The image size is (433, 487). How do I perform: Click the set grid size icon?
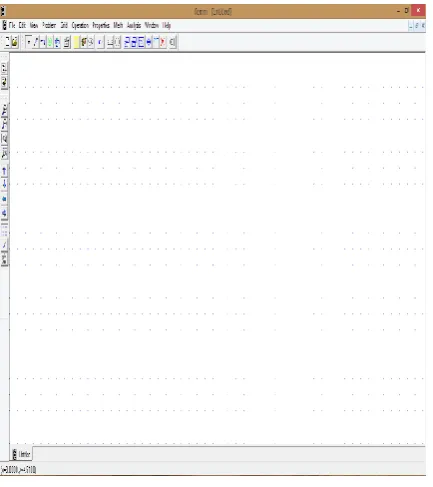(x=4, y=259)
